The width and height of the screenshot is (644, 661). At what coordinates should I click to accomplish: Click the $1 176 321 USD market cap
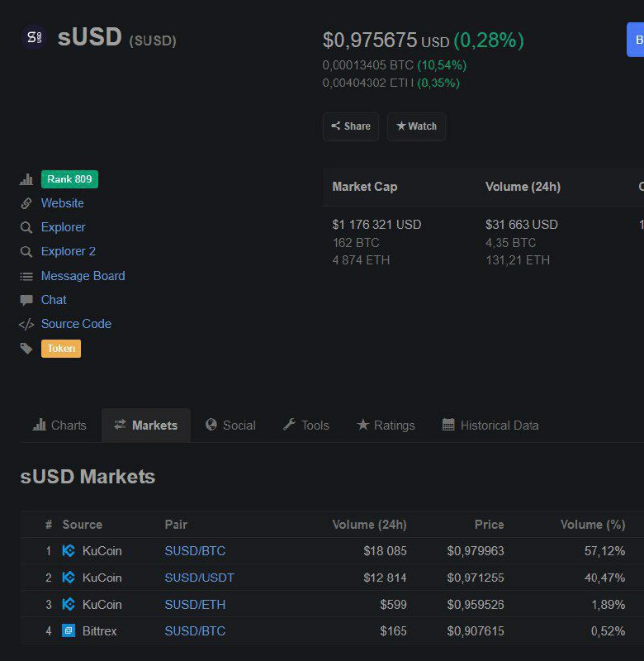(x=376, y=225)
